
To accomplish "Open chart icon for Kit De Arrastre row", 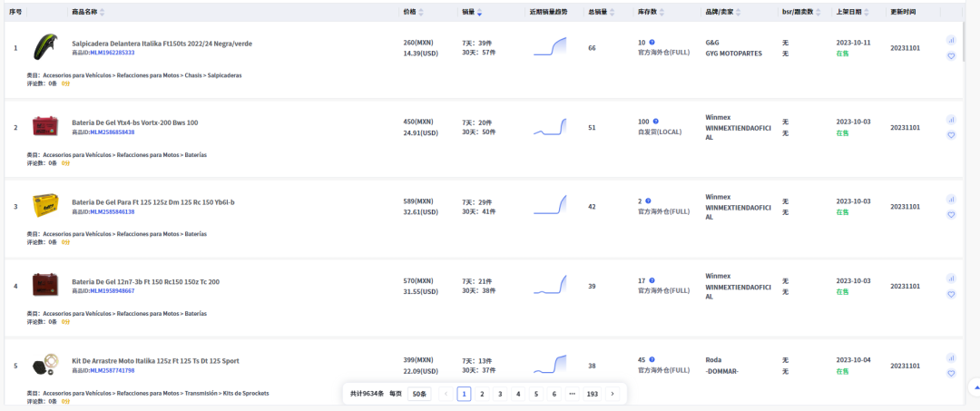I will (951, 357).
